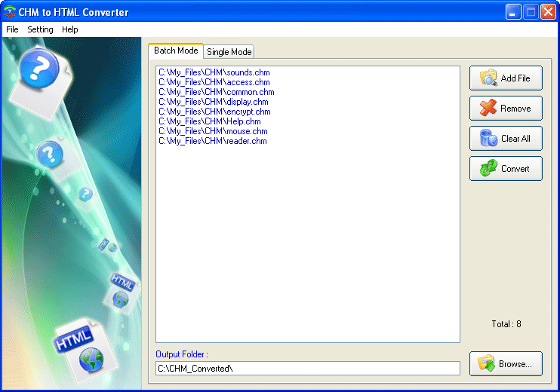Image resolution: width=560 pixels, height=392 pixels.
Task: Click the Output Folder path field
Action: tap(307, 368)
